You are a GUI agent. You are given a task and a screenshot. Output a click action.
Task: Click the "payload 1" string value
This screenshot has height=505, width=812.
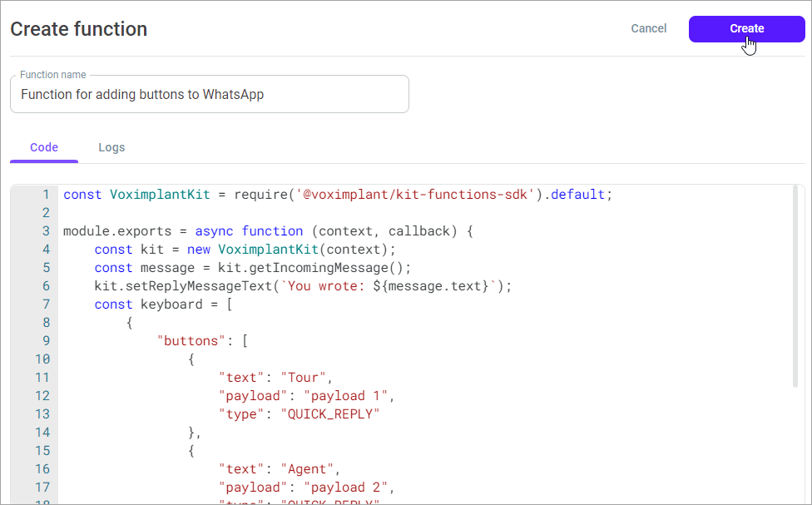pos(346,396)
